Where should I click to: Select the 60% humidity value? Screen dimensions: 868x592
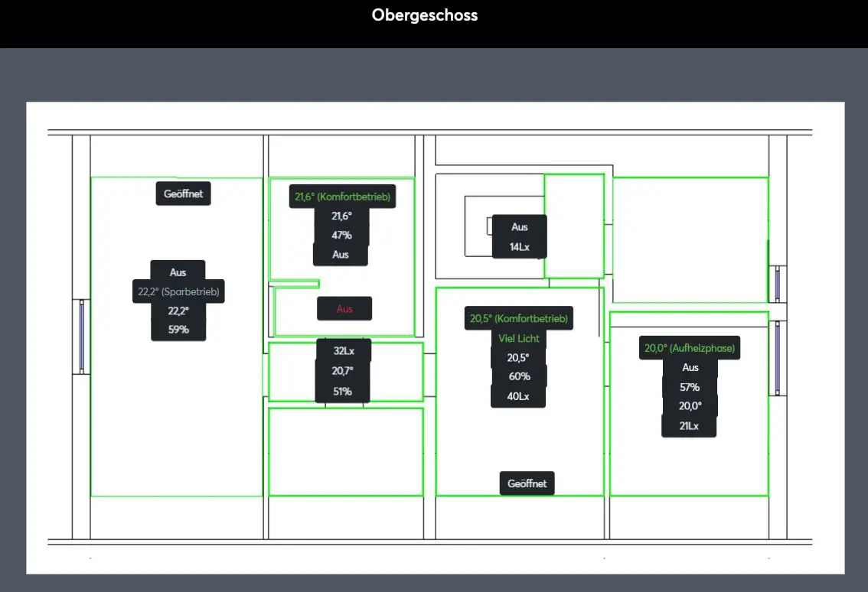point(519,376)
